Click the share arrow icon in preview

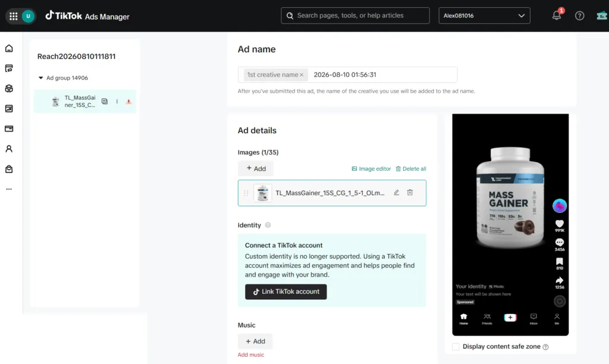(559, 281)
